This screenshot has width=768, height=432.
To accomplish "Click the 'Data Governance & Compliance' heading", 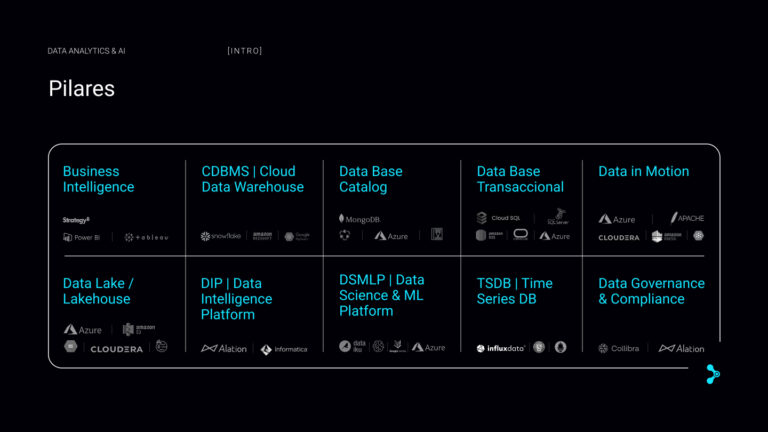I will tap(651, 291).
